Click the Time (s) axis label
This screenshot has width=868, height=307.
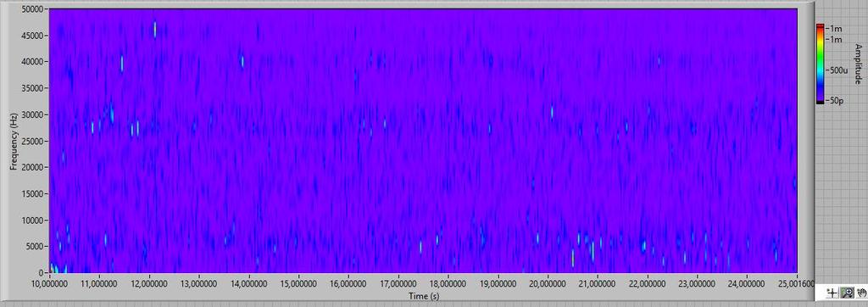coord(424,297)
